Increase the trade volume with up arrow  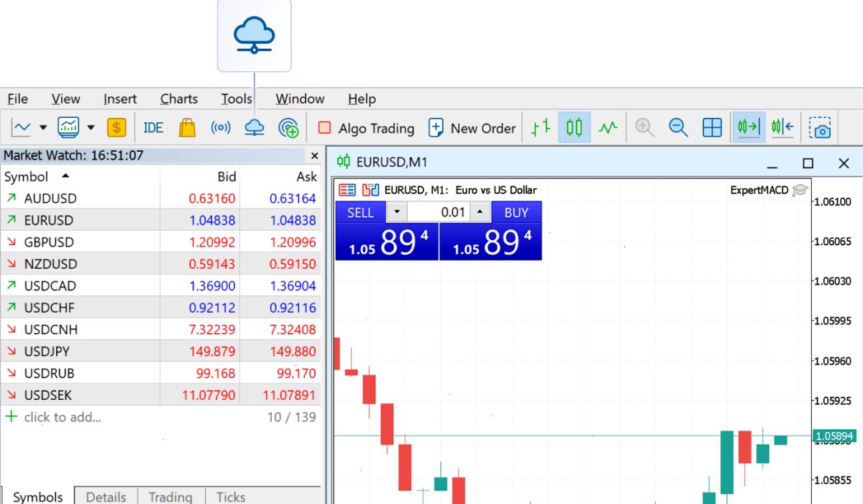tap(481, 212)
